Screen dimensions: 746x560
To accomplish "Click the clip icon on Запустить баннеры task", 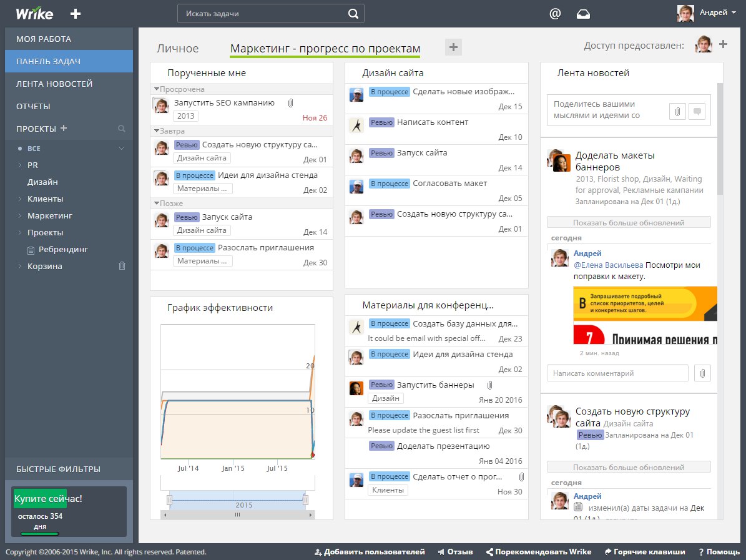I will click(x=489, y=385).
